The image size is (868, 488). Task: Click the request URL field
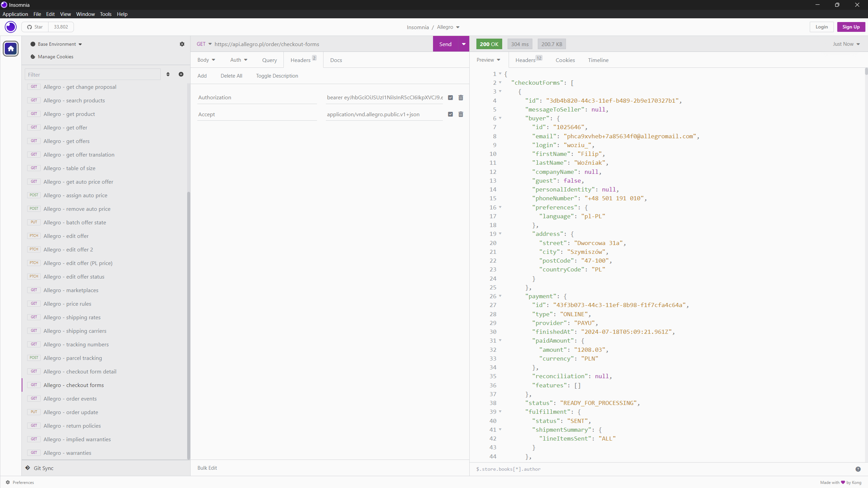tap(322, 44)
